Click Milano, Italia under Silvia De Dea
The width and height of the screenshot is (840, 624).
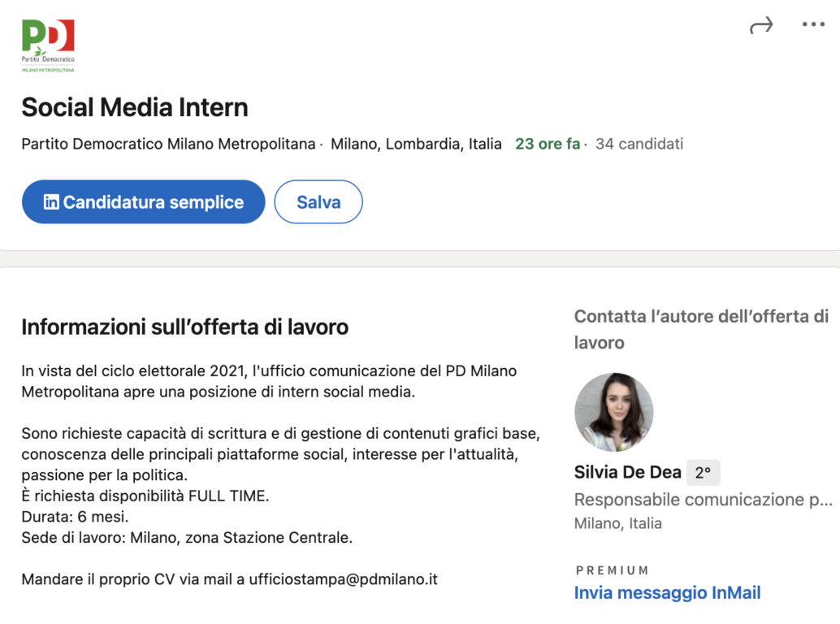(x=617, y=523)
